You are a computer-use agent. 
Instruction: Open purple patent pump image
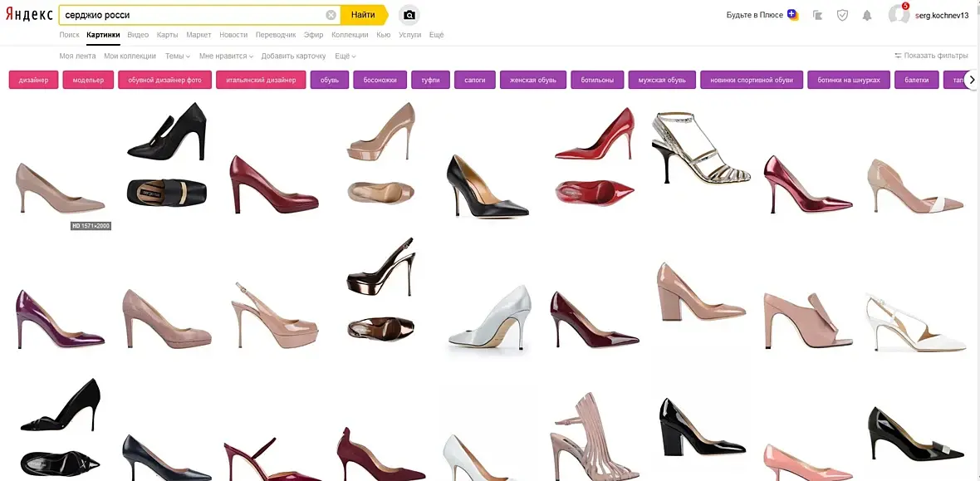[x=60, y=319]
